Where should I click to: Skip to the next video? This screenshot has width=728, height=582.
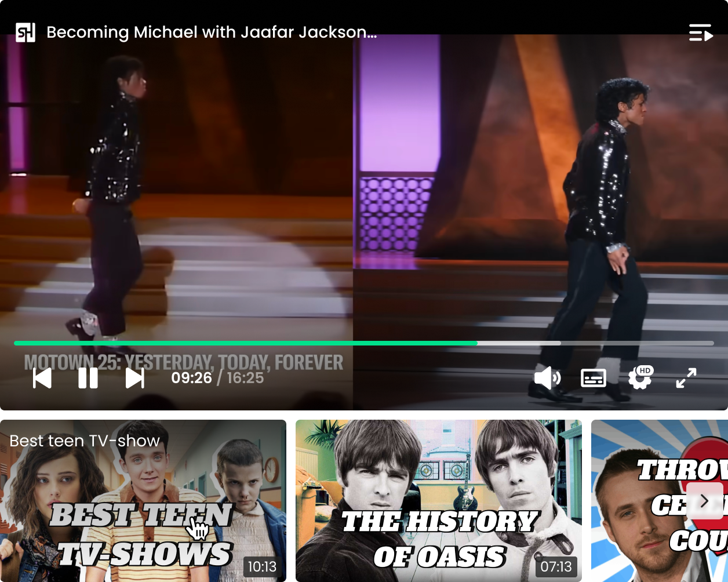(135, 378)
